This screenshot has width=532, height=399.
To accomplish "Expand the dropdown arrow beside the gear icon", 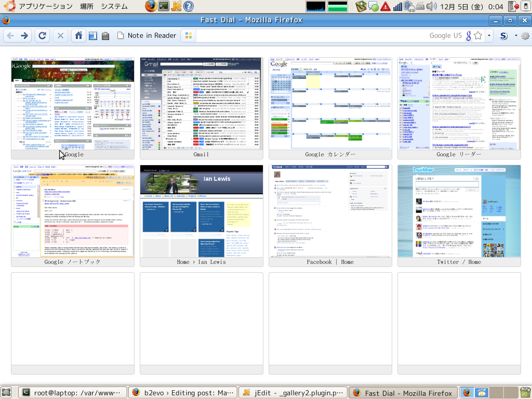I will [516, 36].
